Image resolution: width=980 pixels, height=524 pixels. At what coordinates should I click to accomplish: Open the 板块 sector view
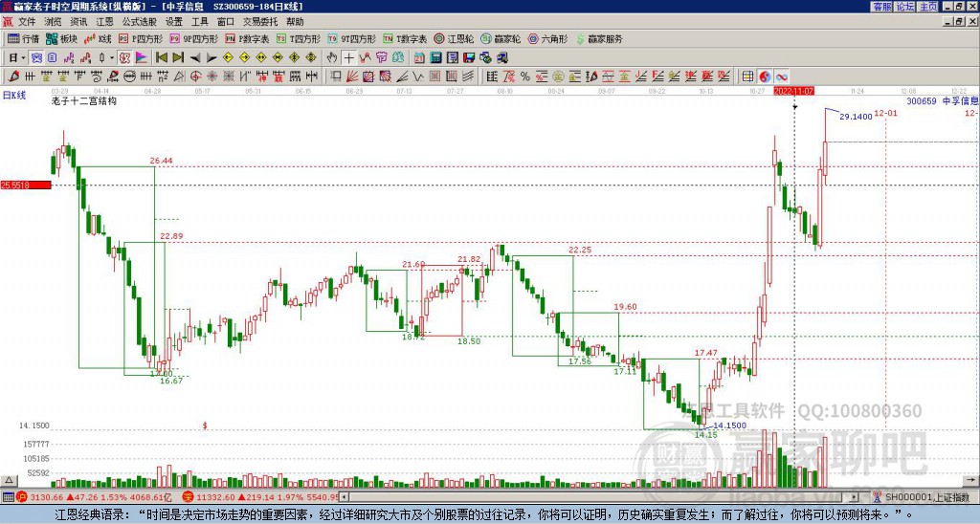point(61,38)
